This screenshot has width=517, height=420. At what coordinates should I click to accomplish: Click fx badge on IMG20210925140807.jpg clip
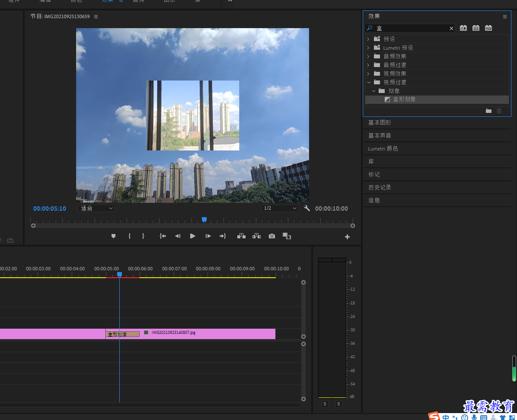pos(146,333)
